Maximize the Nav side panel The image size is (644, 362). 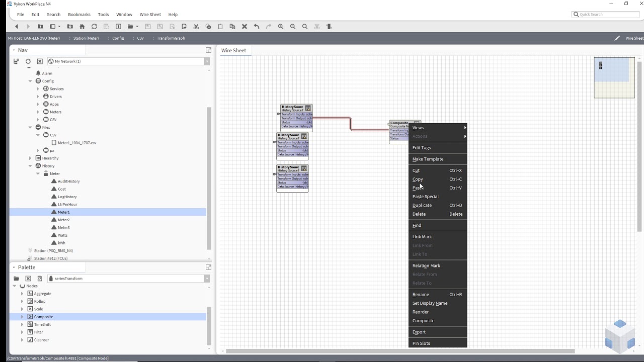(x=208, y=50)
